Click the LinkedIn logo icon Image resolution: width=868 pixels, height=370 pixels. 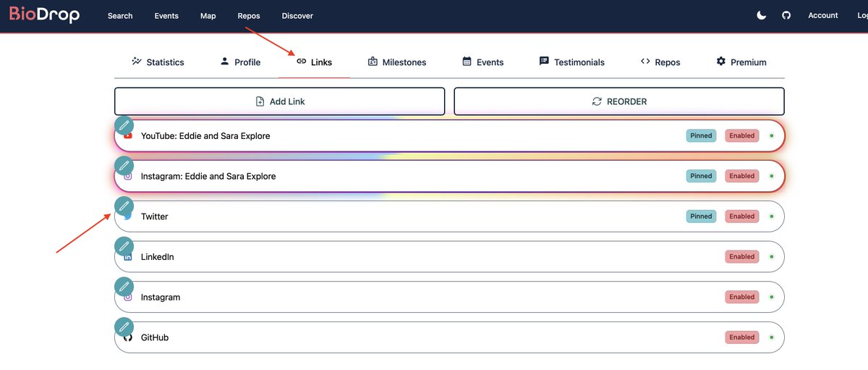(x=128, y=257)
